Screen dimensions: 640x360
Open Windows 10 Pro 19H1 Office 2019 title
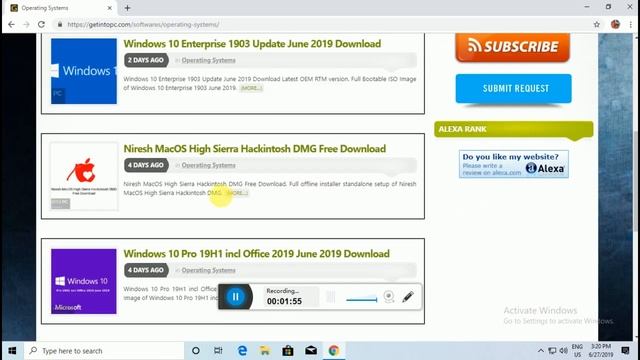[256, 253]
